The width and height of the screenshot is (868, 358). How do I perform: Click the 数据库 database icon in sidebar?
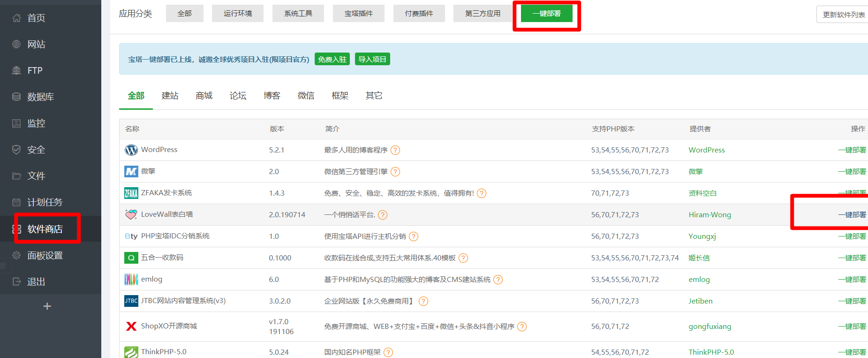pyautogui.click(x=16, y=97)
